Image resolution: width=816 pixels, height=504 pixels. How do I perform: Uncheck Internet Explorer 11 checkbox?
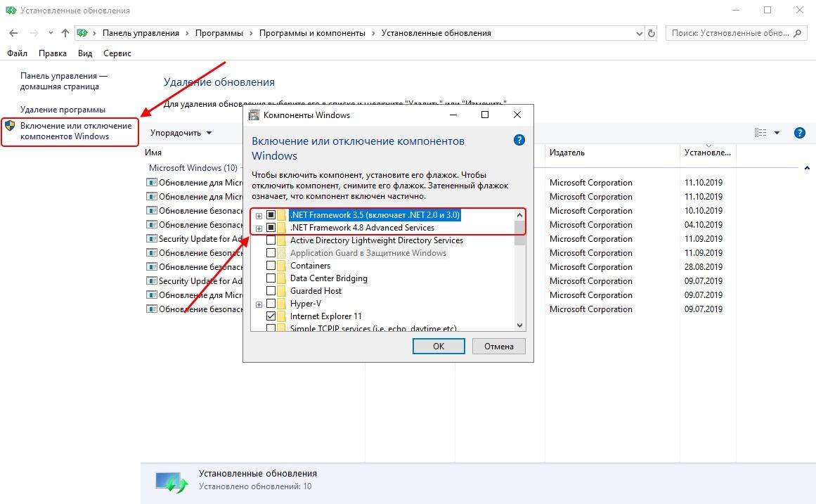click(271, 316)
